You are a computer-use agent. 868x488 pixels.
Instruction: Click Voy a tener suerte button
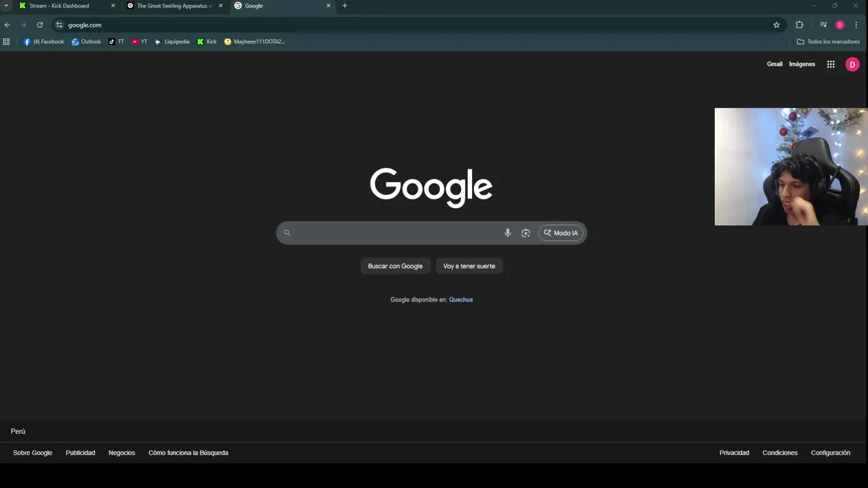tap(469, 266)
